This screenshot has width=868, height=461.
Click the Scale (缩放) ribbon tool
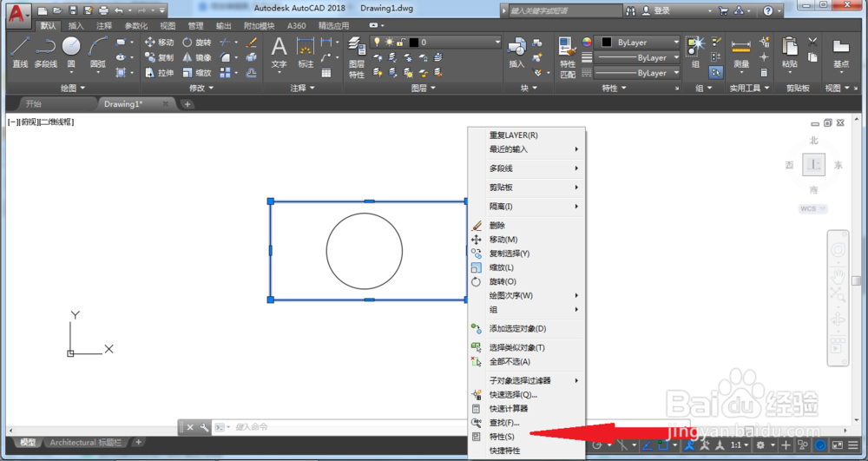point(197,73)
